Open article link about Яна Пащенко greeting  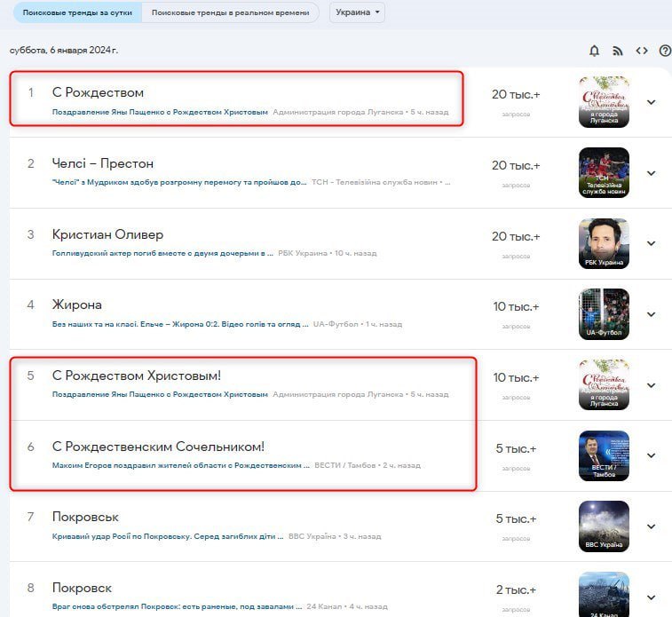160,113
